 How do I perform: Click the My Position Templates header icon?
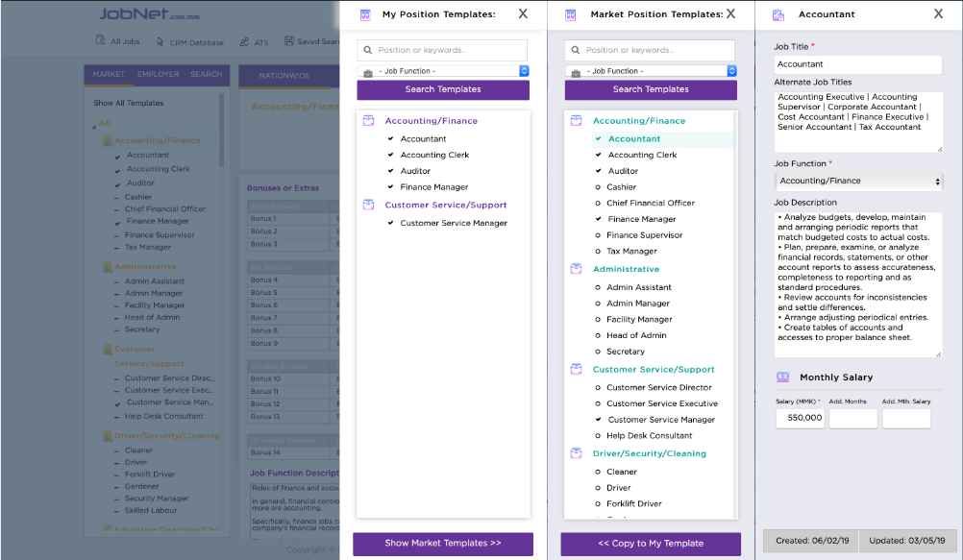click(x=365, y=14)
